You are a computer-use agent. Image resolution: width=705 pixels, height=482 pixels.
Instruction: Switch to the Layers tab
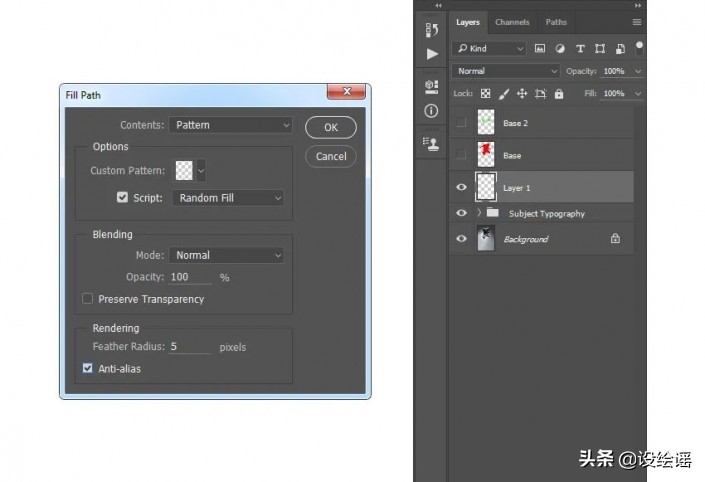pyautogui.click(x=468, y=22)
